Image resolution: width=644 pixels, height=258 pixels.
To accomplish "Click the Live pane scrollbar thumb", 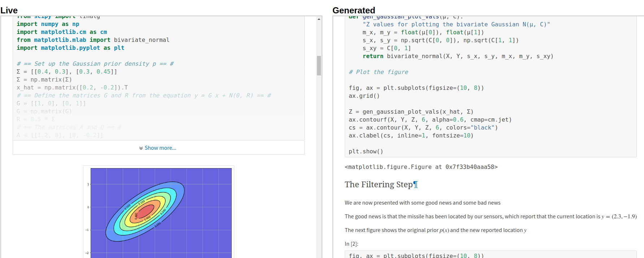I will click(x=319, y=66).
